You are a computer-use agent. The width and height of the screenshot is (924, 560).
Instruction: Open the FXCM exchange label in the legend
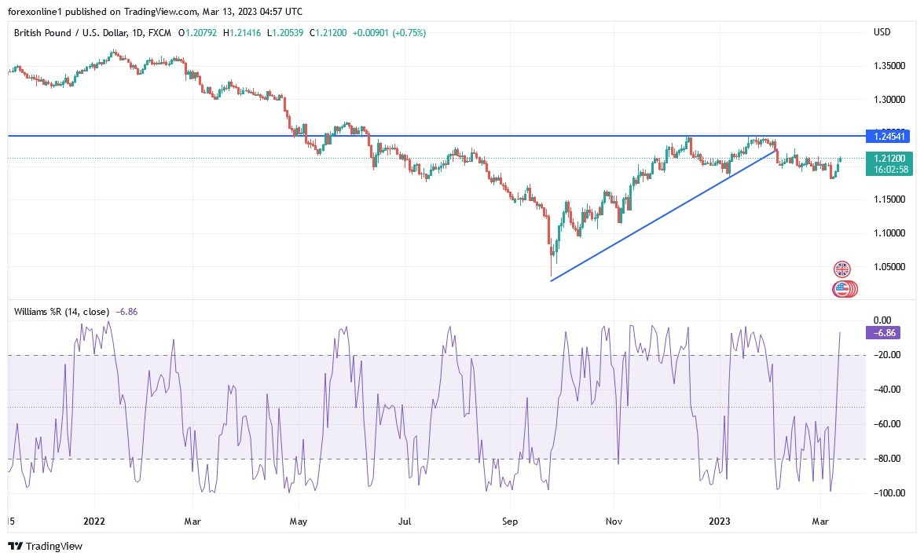(160, 33)
